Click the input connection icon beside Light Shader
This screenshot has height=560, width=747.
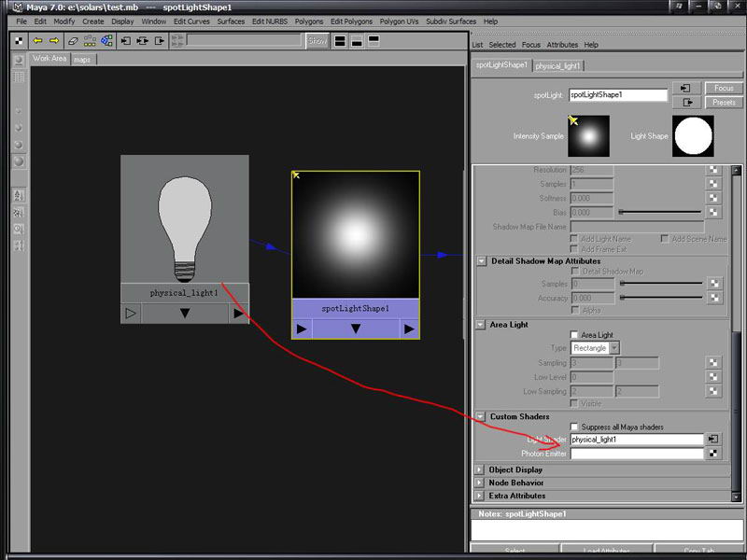click(x=713, y=439)
